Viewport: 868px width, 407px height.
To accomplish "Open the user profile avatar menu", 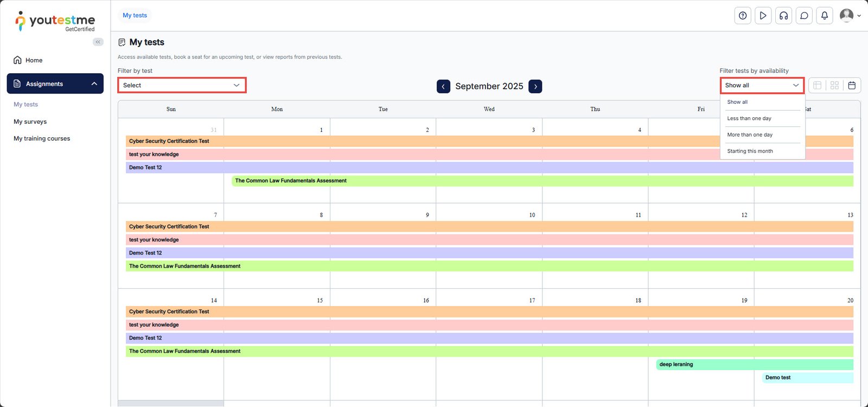I will click(x=849, y=16).
